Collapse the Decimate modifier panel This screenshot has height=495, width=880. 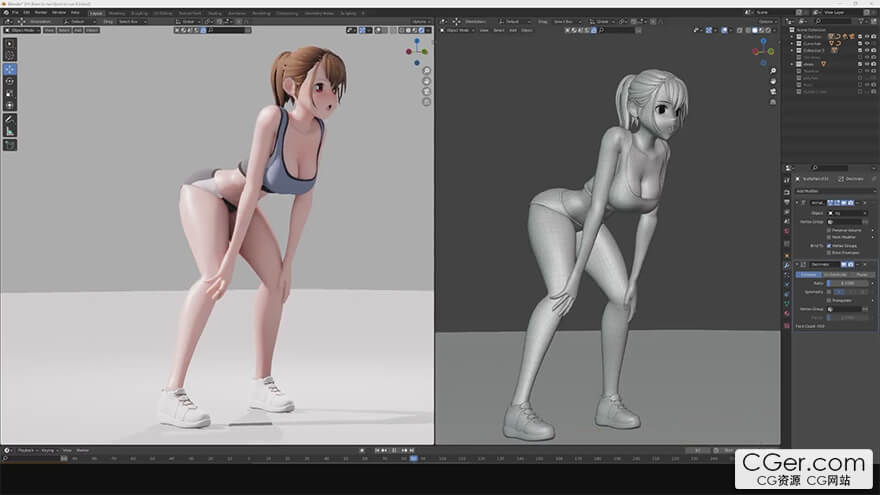798,264
